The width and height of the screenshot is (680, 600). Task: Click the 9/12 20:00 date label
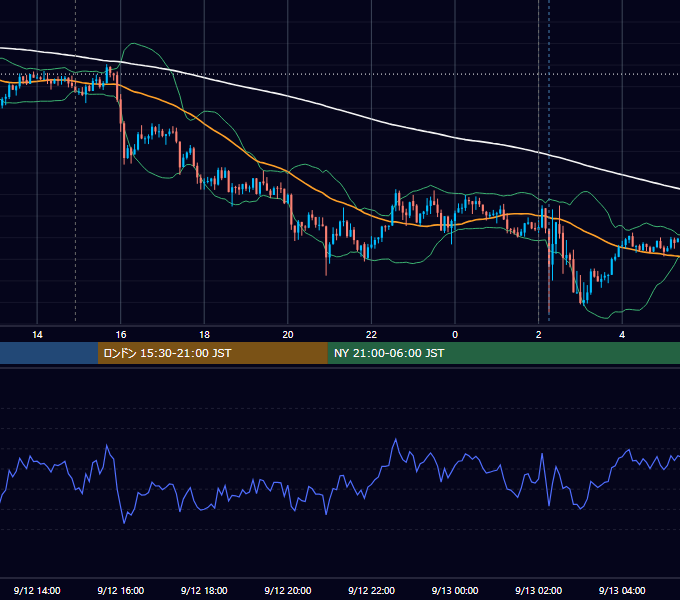pos(288,590)
